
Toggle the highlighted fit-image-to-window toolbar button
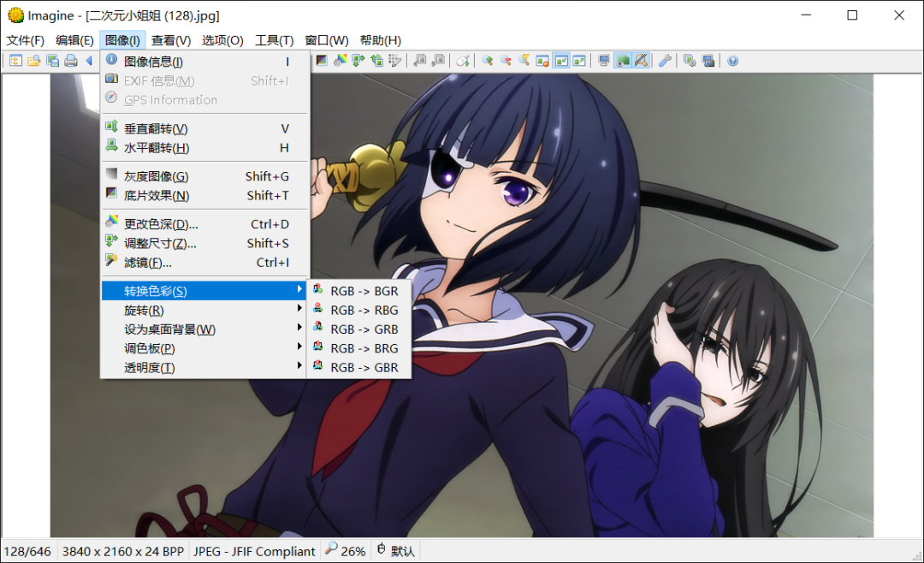coord(561,61)
